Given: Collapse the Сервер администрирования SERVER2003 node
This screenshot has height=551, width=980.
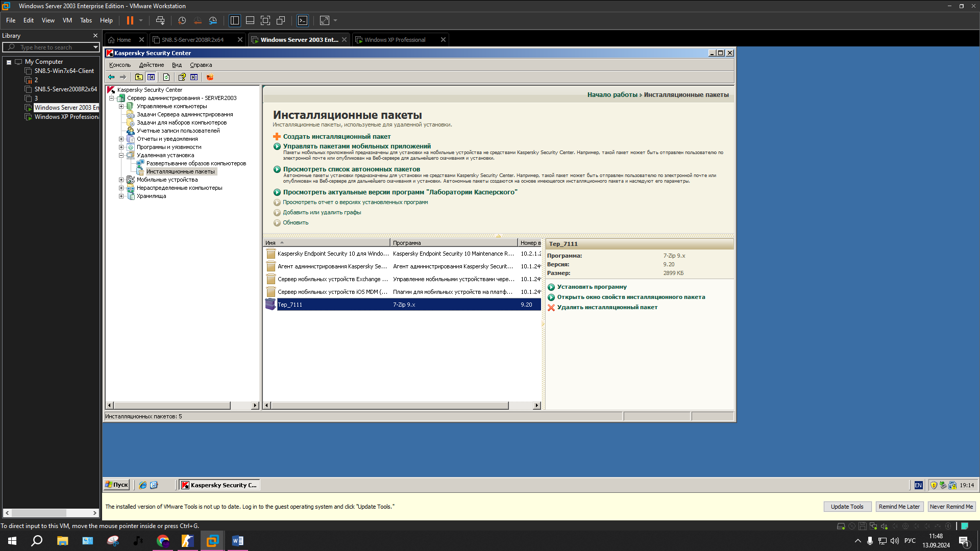Looking at the screenshot, I should point(112,98).
